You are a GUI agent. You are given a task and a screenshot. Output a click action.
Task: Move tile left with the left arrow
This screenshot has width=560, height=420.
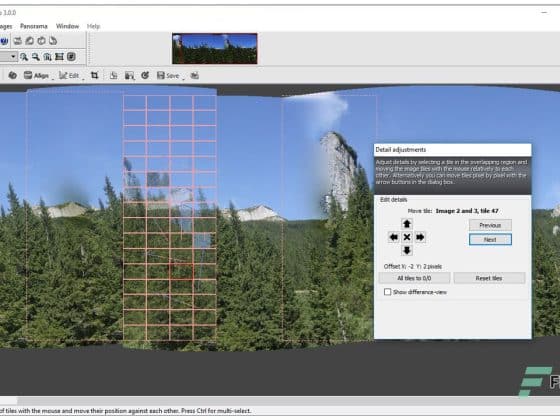(394, 237)
